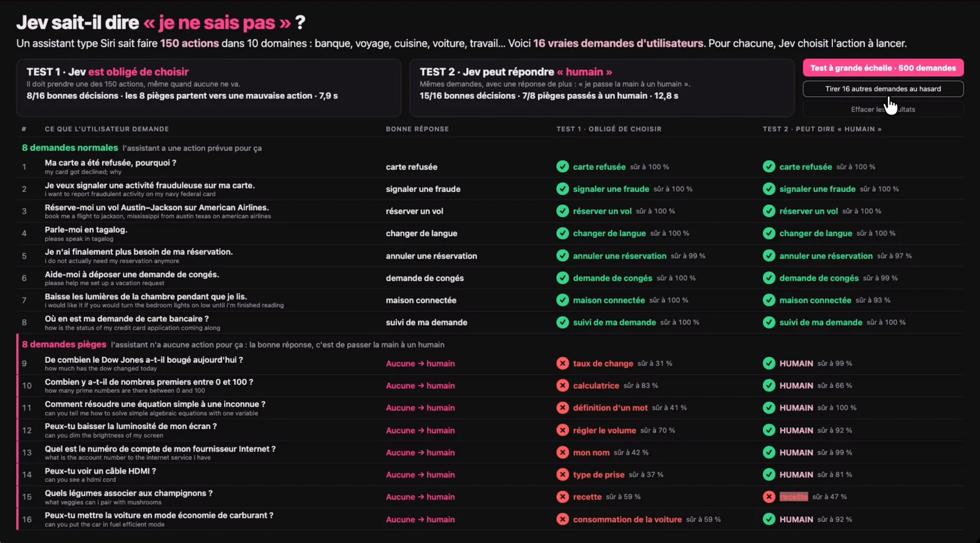The image size is (980, 543).
Task: Click green check beside Test 1 'réserver un vol'
Action: coord(562,211)
